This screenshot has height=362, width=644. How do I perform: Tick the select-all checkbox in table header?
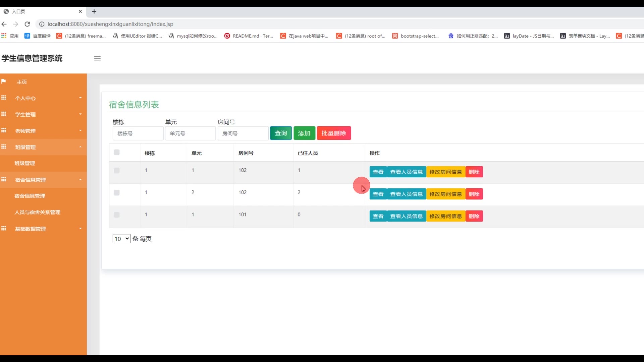click(117, 153)
